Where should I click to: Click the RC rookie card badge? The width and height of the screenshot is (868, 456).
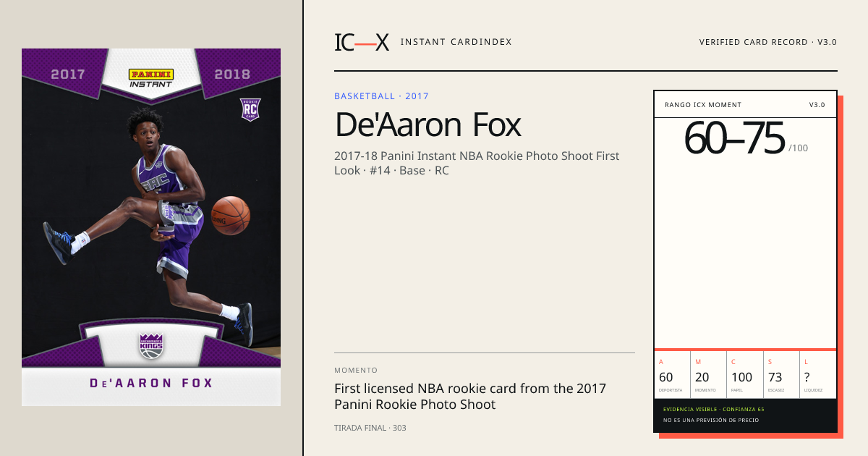[250, 109]
